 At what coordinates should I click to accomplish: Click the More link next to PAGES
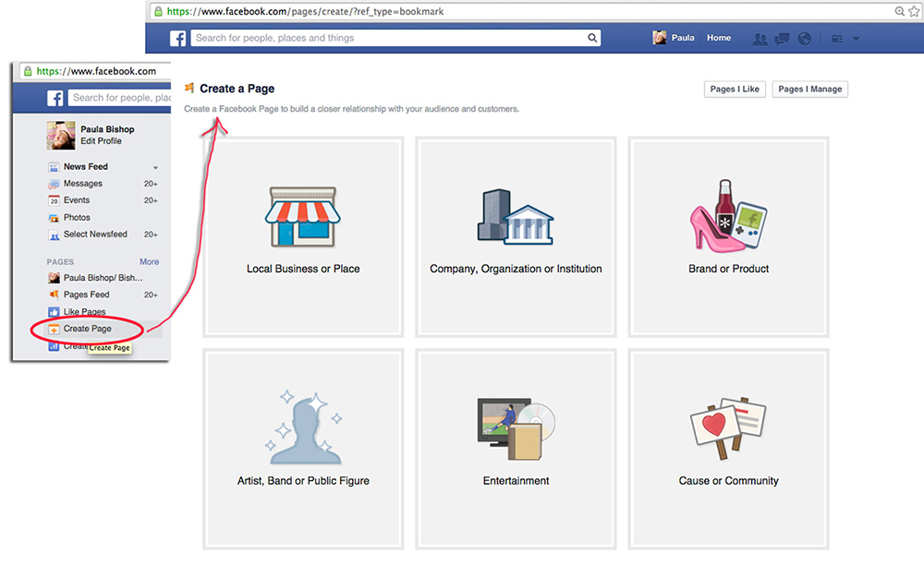pyautogui.click(x=149, y=261)
